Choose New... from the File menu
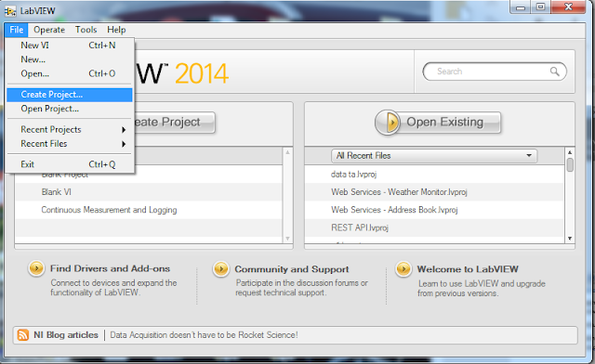595x364 pixels. pos(69,59)
